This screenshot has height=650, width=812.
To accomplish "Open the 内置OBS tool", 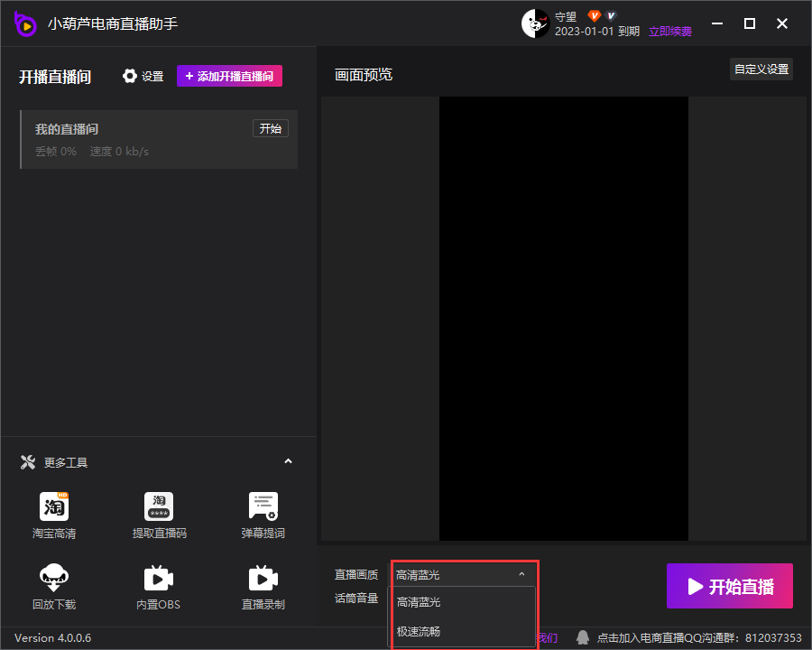I will [x=159, y=578].
